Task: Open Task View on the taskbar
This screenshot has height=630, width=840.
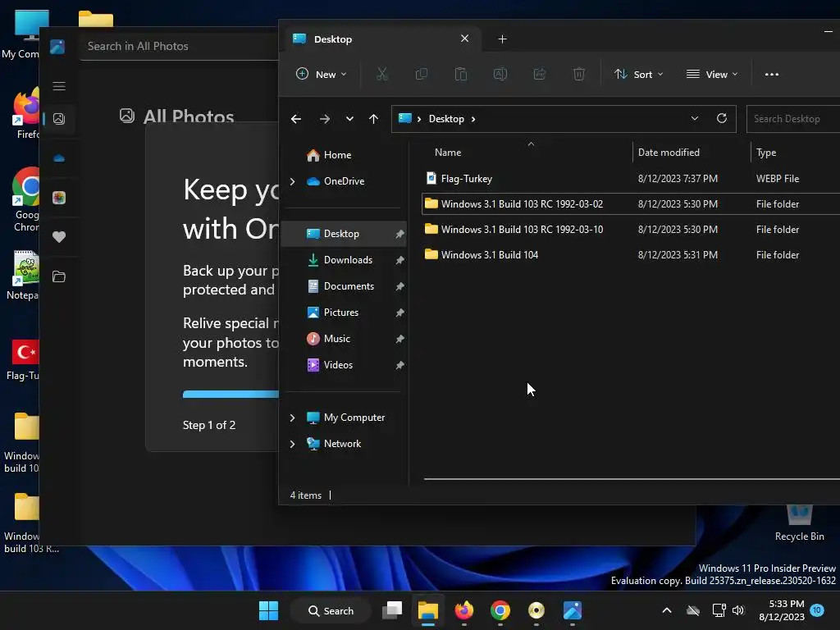Action: (x=391, y=610)
